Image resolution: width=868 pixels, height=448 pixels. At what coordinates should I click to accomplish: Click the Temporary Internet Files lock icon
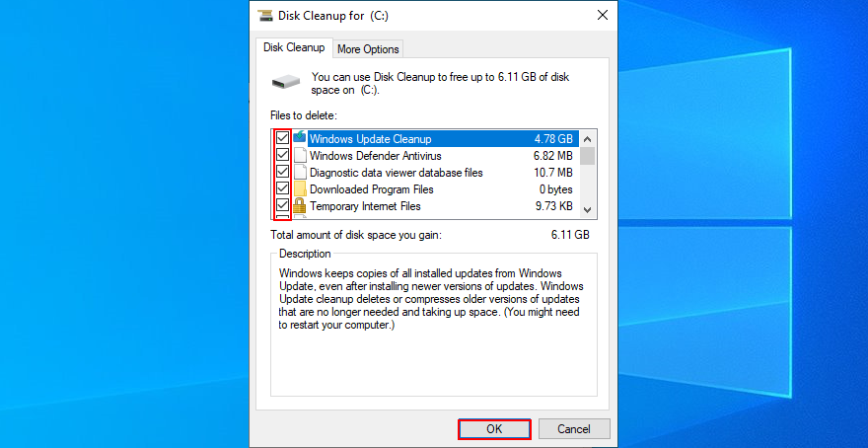pyautogui.click(x=300, y=206)
